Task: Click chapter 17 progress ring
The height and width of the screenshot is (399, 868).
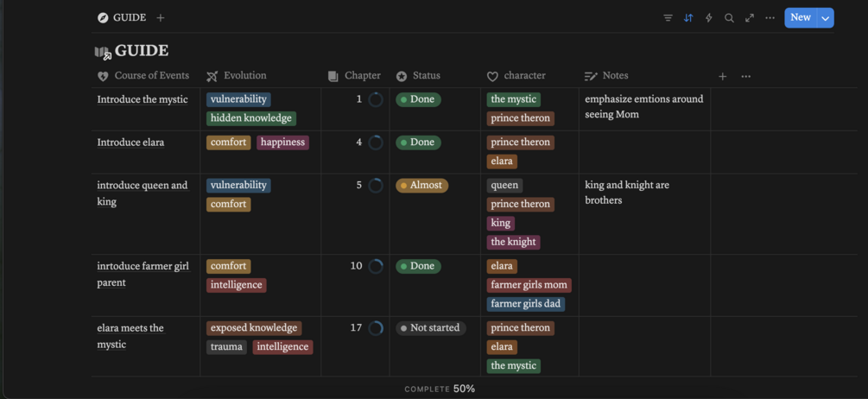Action: [376, 328]
